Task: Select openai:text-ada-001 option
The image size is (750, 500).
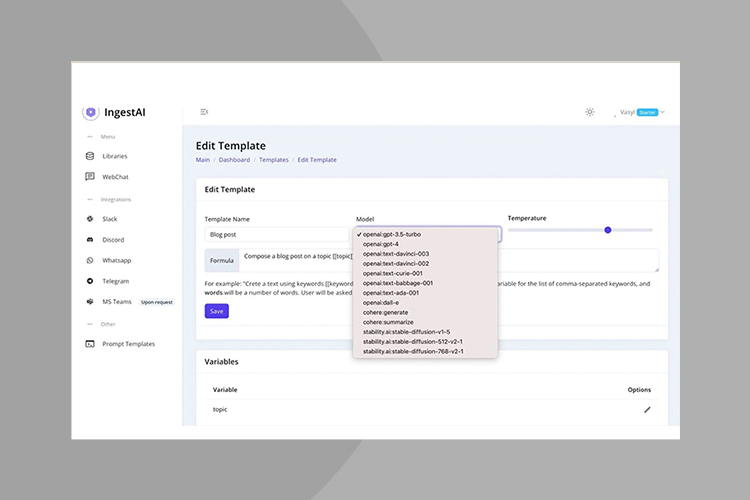Action: tap(425, 293)
